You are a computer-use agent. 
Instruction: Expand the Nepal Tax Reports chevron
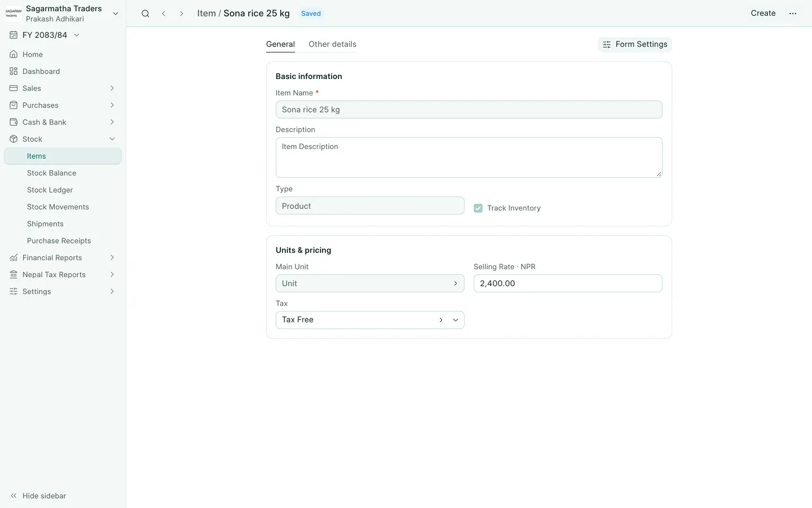[112, 274]
